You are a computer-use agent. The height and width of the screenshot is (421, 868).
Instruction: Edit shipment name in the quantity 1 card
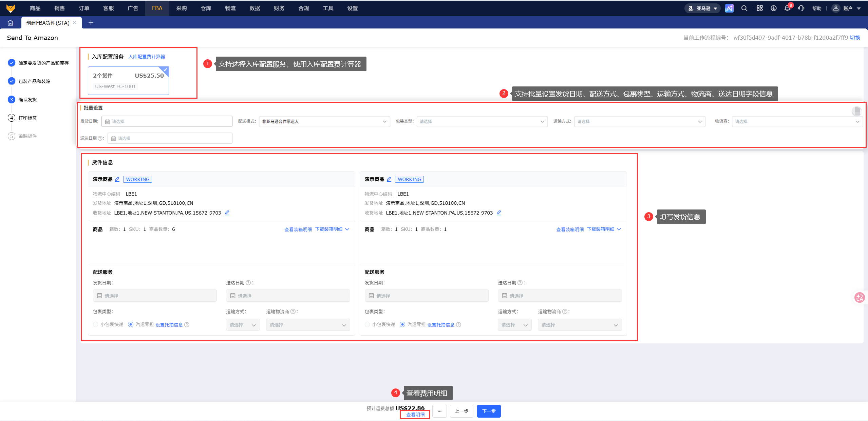click(x=389, y=179)
